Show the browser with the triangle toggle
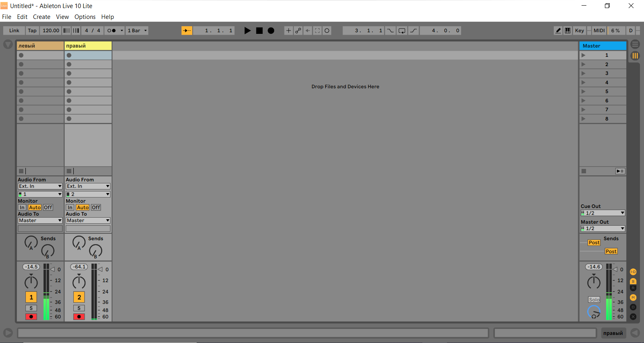Image resolution: width=644 pixels, height=343 pixels. 8,44
